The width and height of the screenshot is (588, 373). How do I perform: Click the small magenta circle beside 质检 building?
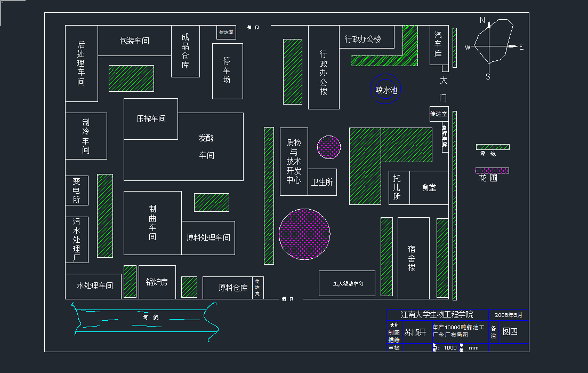pyautogui.click(x=329, y=147)
